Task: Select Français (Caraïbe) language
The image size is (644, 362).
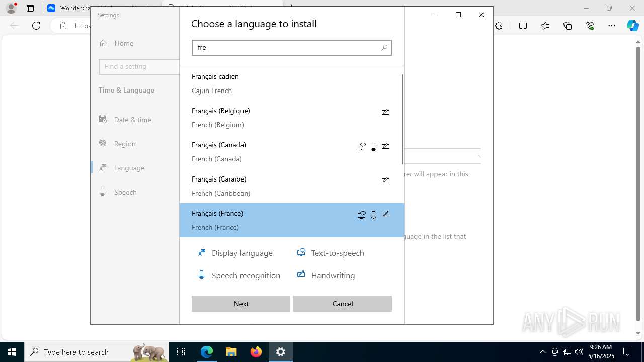Action: pos(291,186)
